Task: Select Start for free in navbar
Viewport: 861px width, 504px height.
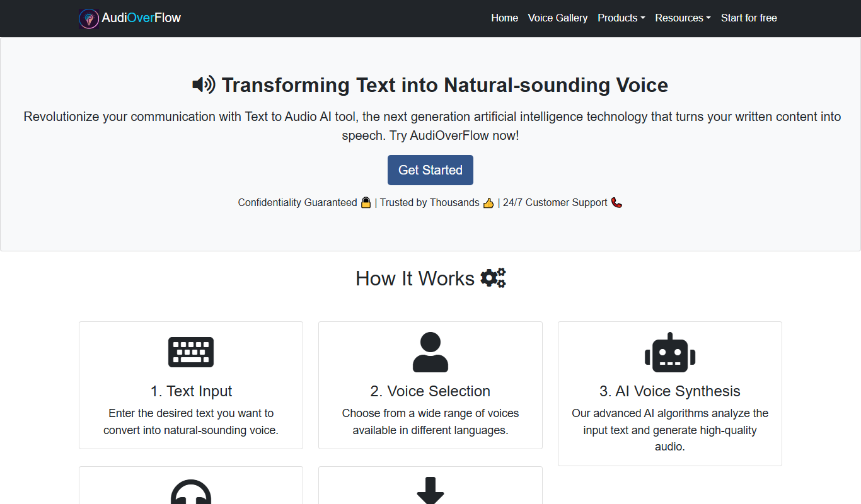Action: coord(749,18)
